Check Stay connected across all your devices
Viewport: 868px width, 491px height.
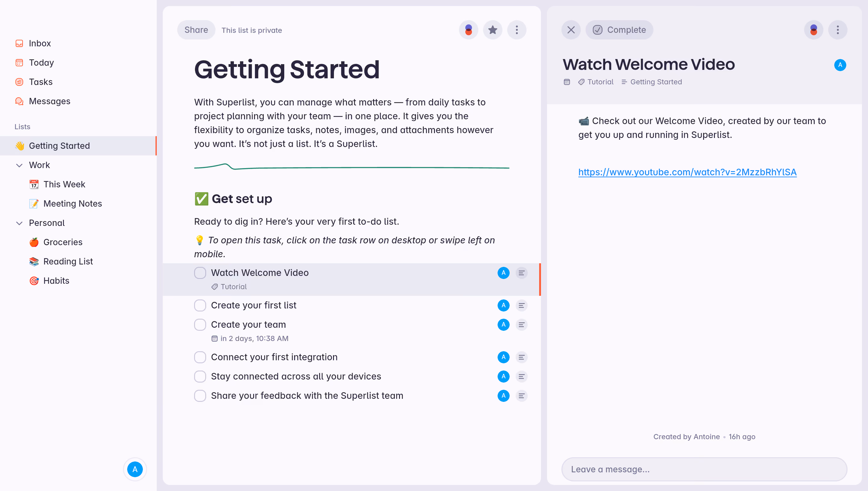tap(200, 376)
